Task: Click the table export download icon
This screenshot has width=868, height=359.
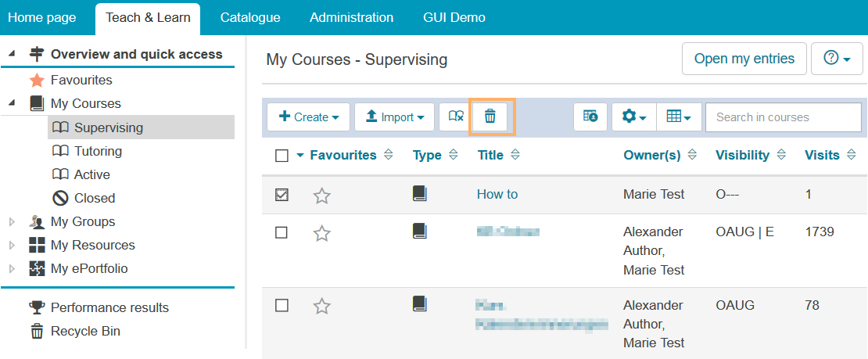Action: point(590,117)
